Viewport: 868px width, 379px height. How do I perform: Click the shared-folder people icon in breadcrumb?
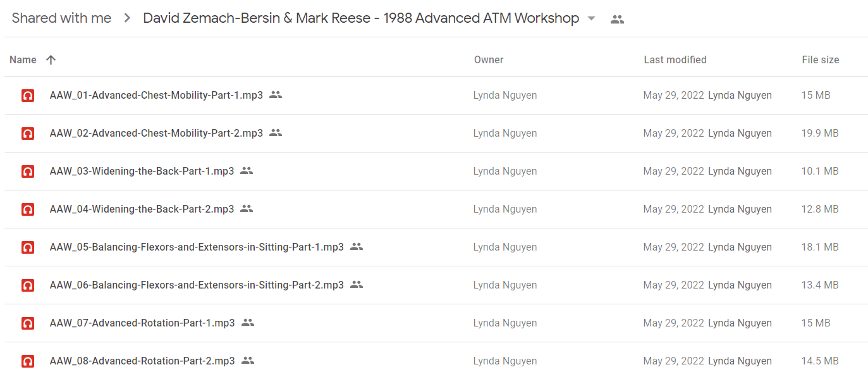[x=617, y=19]
